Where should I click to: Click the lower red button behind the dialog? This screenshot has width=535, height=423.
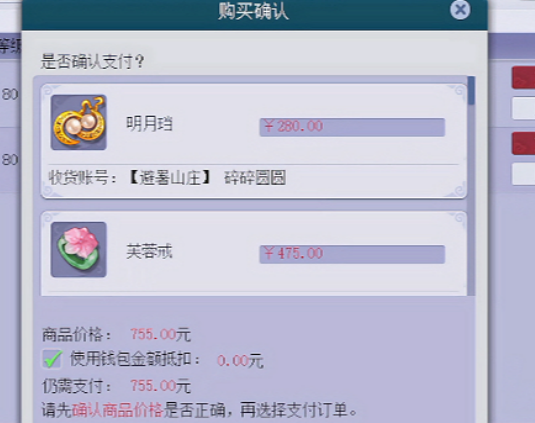(x=523, y=144)
